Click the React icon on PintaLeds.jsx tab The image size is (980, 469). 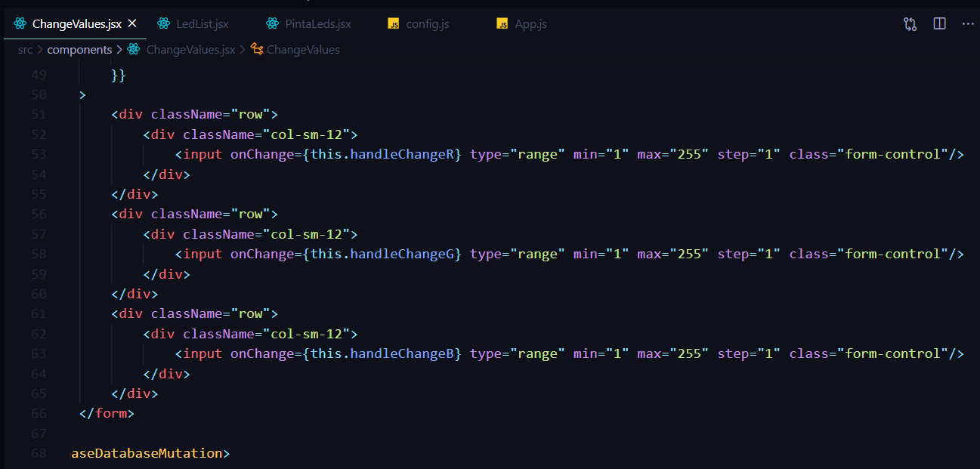click(x=272, y=23)
